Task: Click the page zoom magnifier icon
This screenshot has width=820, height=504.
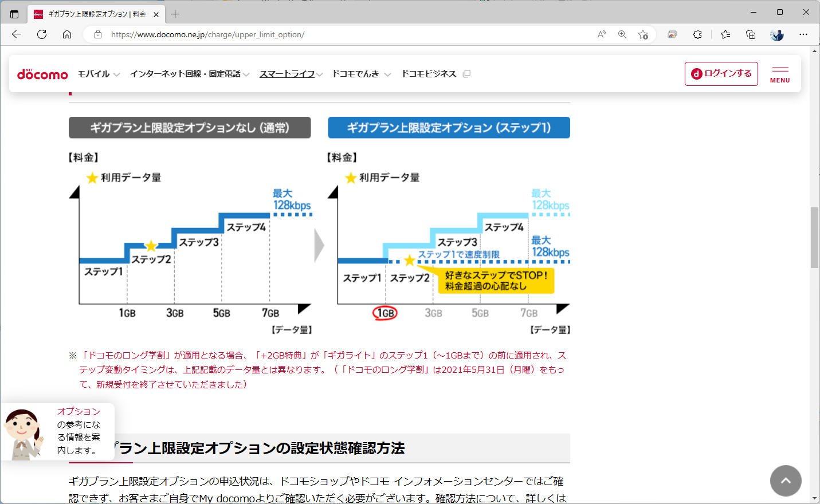Action: coord(622,34)
